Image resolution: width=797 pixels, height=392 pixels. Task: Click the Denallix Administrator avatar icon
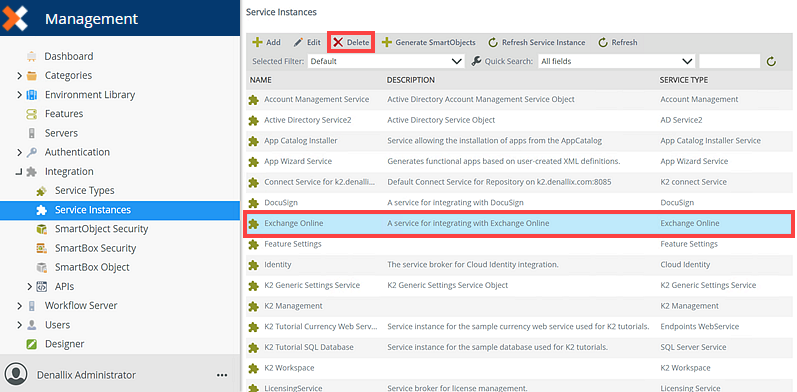click(x=18, y=374)
